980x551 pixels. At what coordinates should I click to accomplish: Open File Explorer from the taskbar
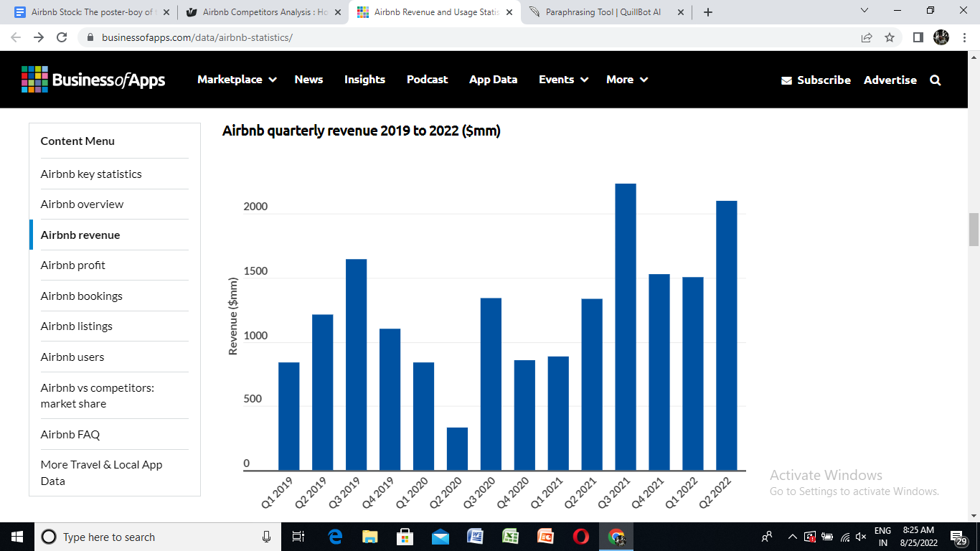pos(370,537)
